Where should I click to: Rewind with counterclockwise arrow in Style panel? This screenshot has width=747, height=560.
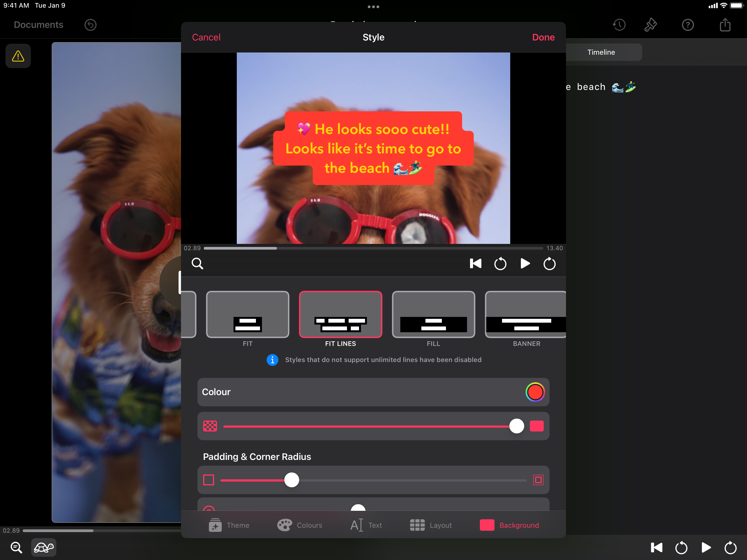(500, 263)
